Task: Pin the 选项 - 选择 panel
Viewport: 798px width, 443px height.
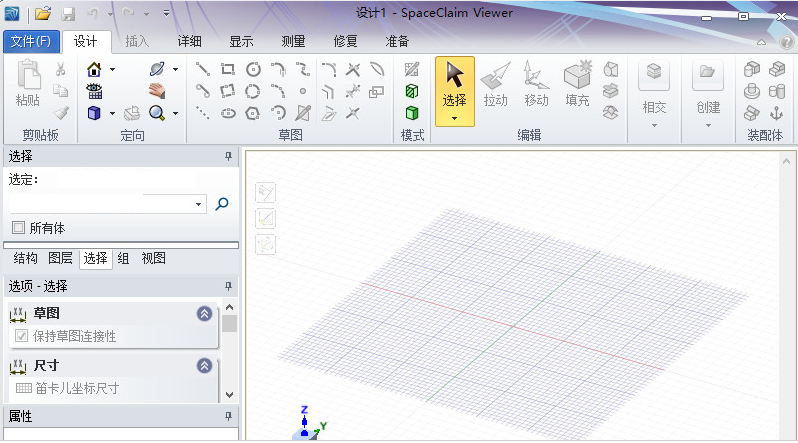Action: [x=229, y=286]
